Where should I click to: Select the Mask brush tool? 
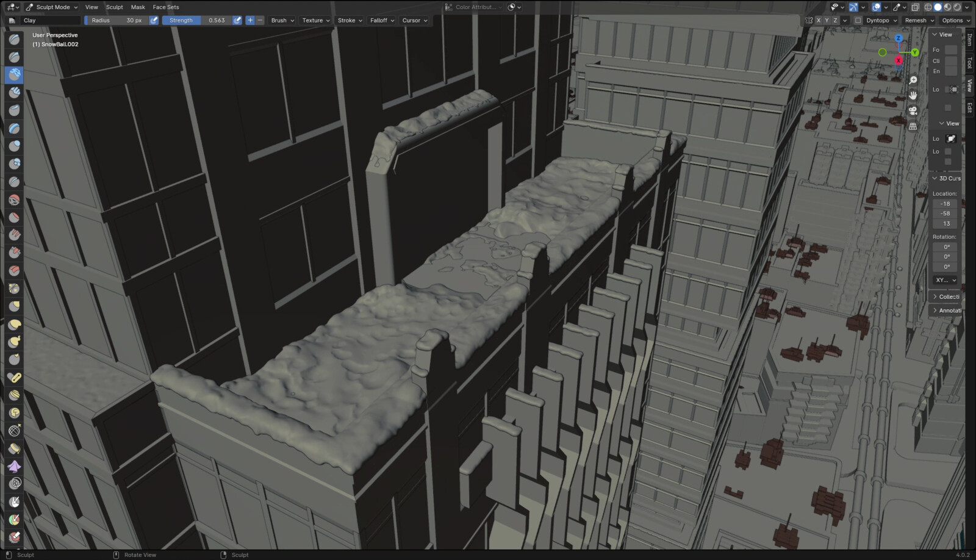(x=14, y=502)
